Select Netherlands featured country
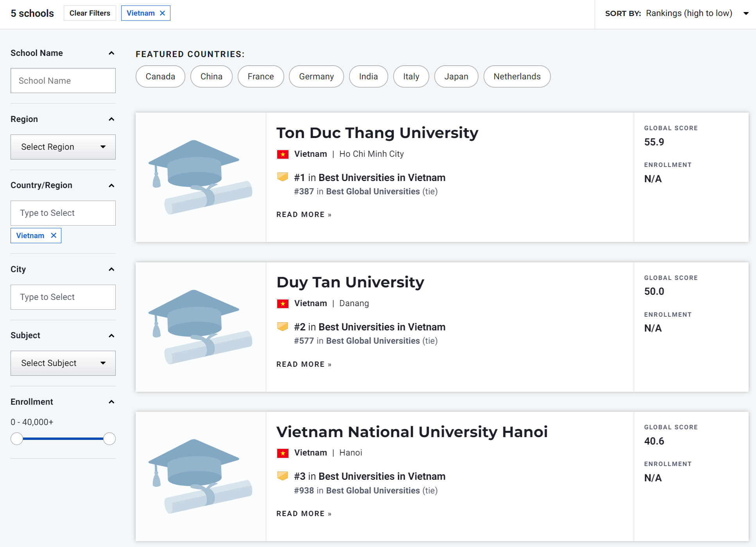 point(517,76)
